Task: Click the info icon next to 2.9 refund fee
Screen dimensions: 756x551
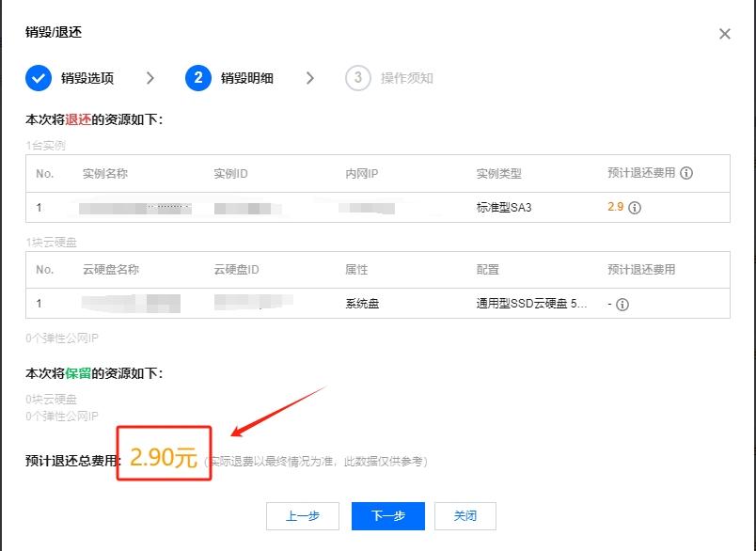Action: [636, 207]
